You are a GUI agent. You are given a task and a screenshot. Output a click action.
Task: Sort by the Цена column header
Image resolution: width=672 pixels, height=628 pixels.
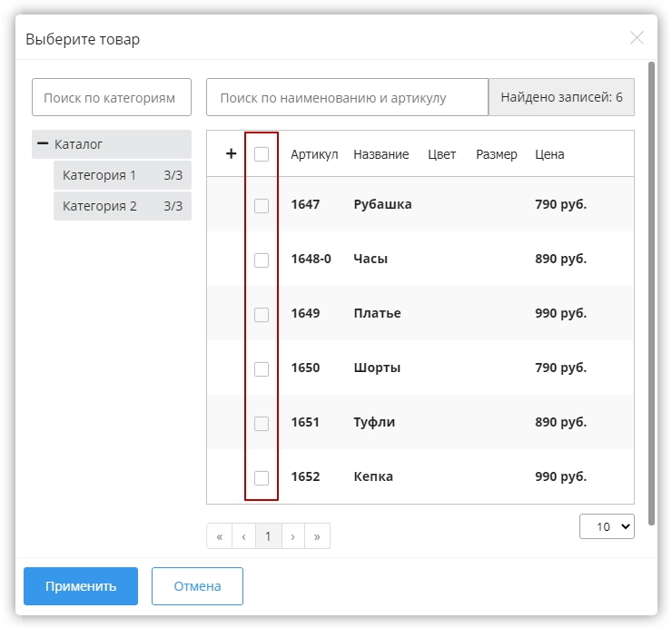click(x=549, y=154)
